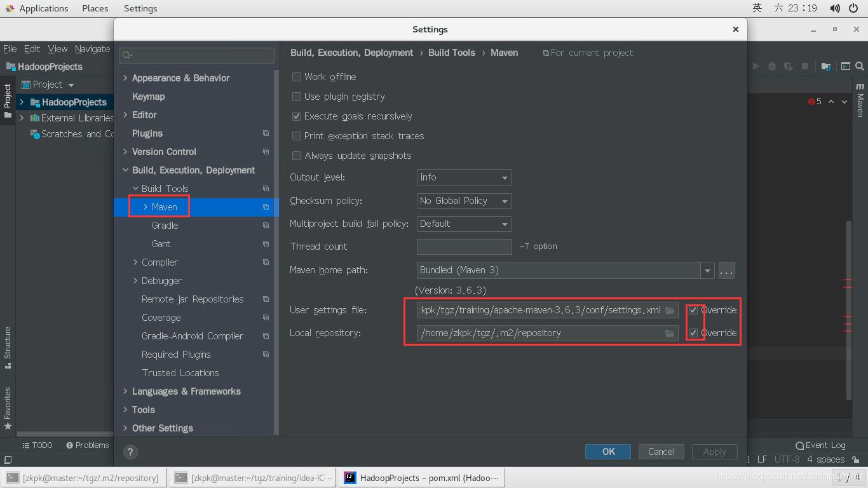Open Multiproject build fail policy dropdown

point(464,224)
